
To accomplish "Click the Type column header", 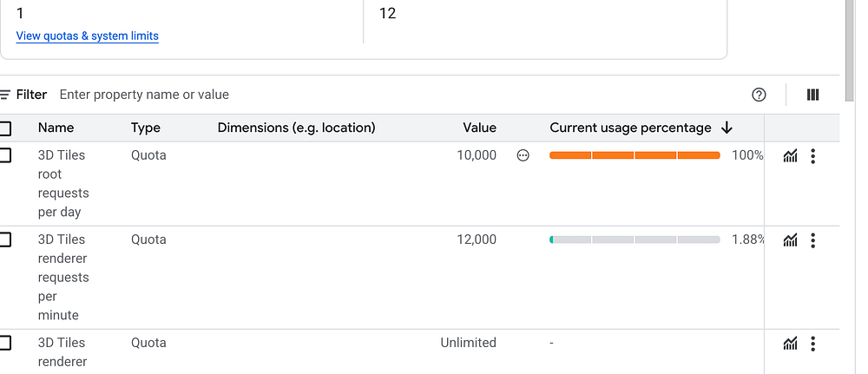I will [x=146, y=128].
